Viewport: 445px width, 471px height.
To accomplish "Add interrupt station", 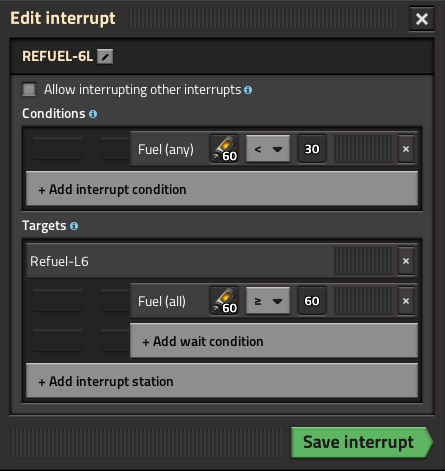I will click(222, 381).
